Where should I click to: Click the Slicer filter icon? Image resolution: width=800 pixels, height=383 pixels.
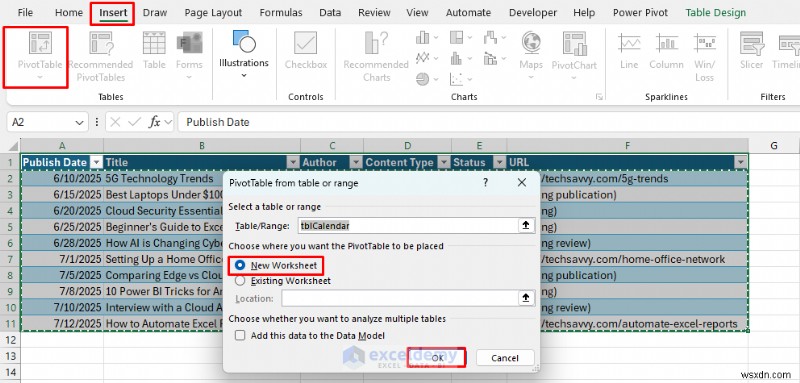(x=752, y=50)
